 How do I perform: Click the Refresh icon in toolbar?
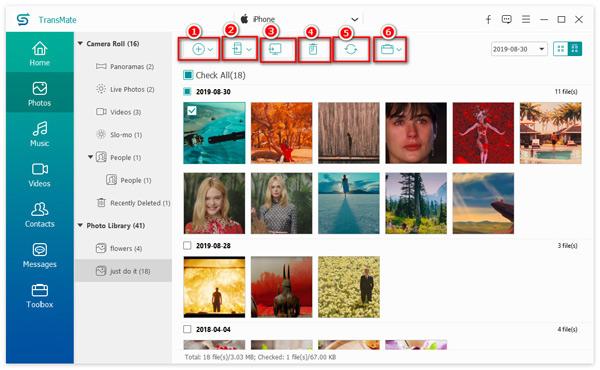(x=351, y=49)
